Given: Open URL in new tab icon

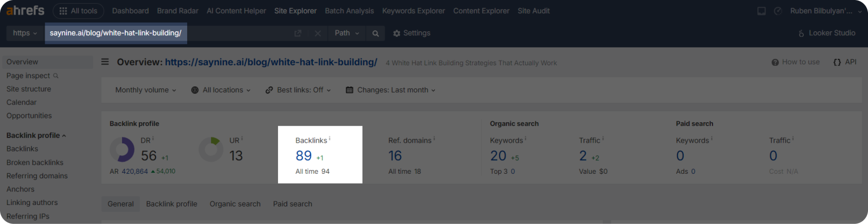Looking at the screenshot, I should coord(298,33).
